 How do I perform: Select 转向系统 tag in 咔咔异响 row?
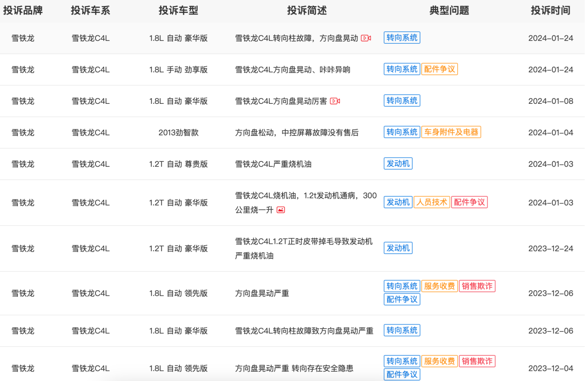click(x=402, y=69)
